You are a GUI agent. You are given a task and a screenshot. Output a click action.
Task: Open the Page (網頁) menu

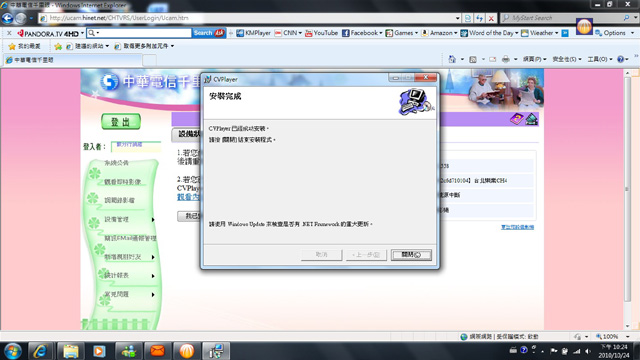coord(535,59)
